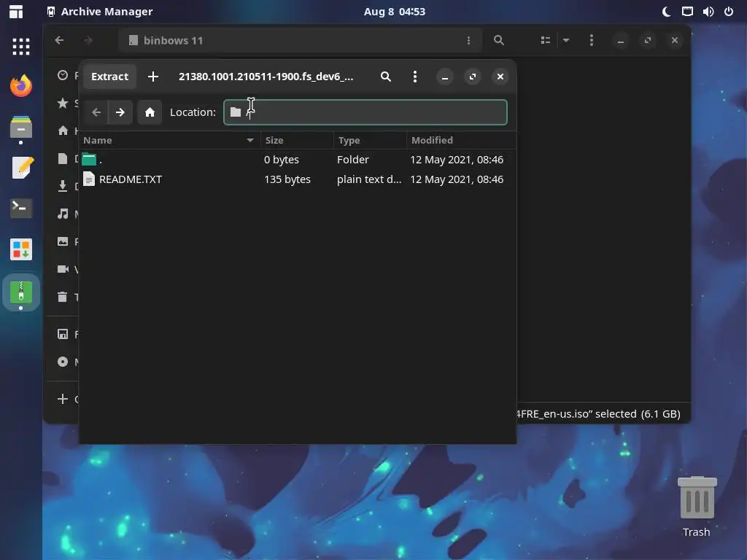747x560 pixels.
Task: Go back in the Files window
Action: pyautogui.click(x=59, y=41)
